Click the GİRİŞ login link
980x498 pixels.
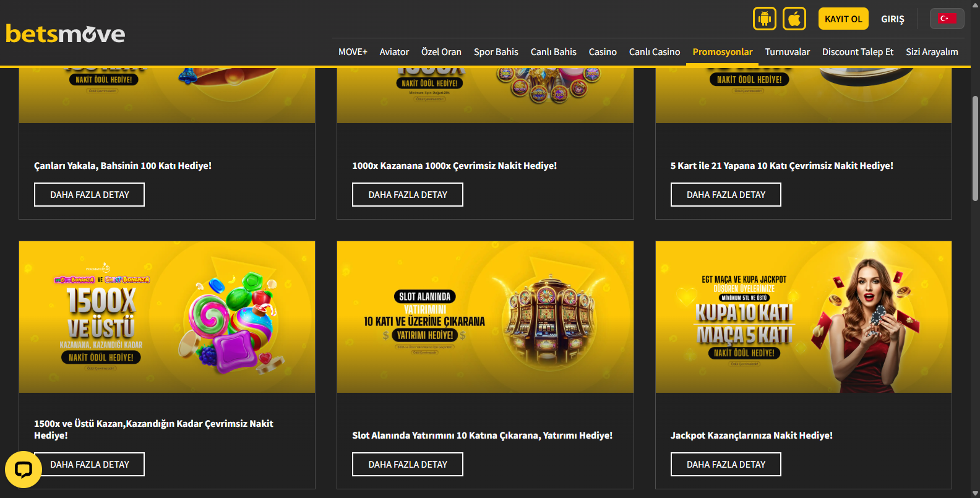pyautogui.click(x=892, y=19)
